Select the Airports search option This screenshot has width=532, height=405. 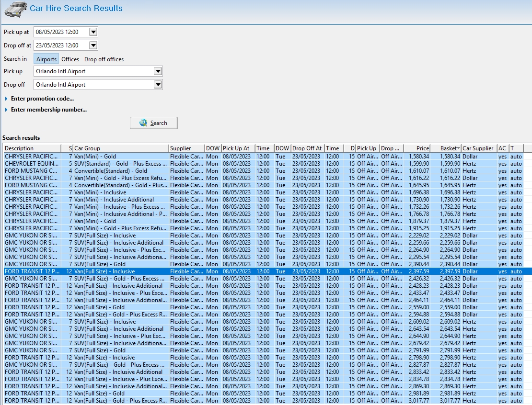(46, 59)
